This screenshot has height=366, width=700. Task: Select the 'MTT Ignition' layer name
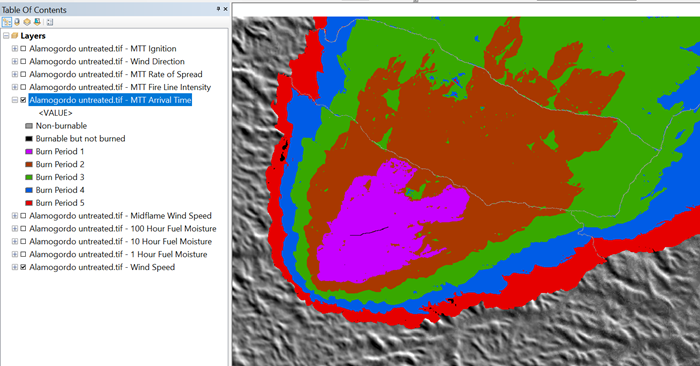pyautogui.click(x=103, y=49)
